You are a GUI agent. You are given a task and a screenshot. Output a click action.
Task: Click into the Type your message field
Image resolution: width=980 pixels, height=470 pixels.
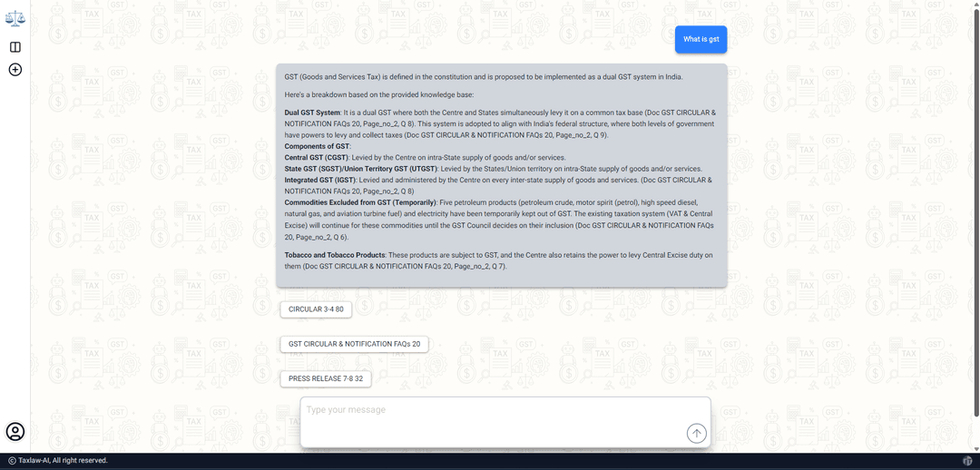coord(505,422)
